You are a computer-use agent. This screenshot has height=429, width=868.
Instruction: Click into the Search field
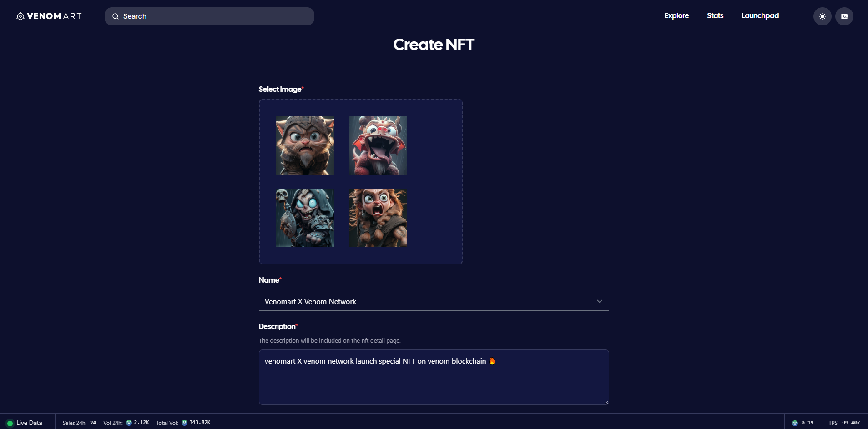[209, 16]
